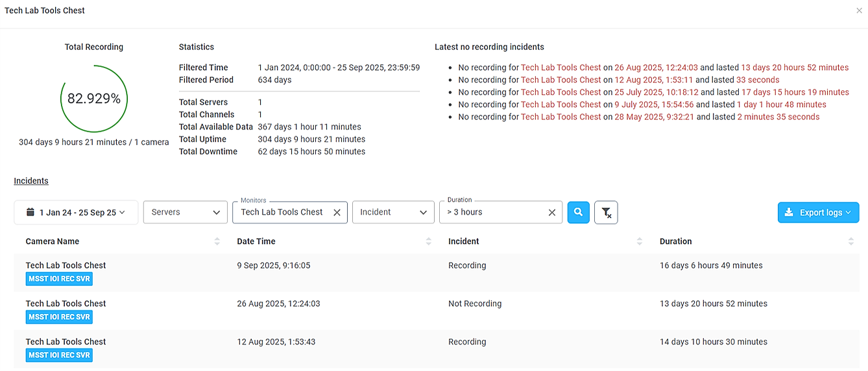
Task: Close the Tech Lab Tools Chest dialog
Action: (859, 10)
